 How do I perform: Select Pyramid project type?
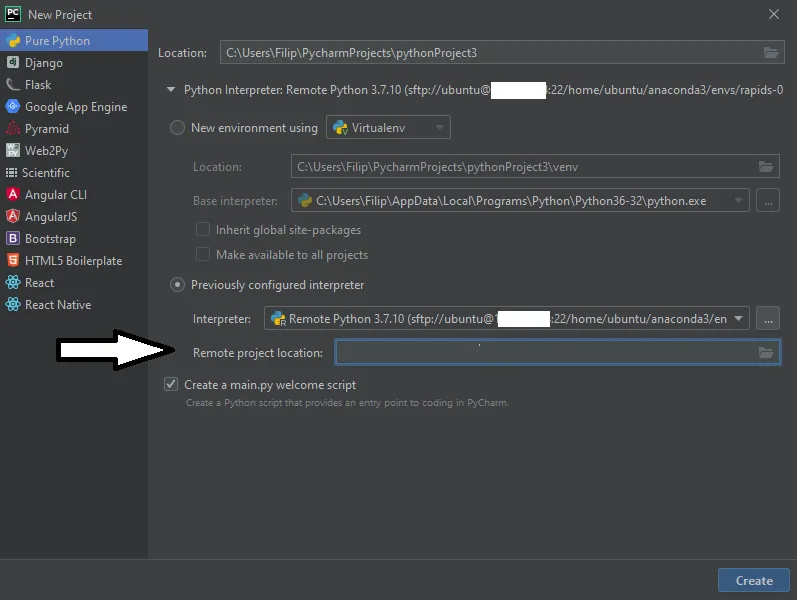74,129
